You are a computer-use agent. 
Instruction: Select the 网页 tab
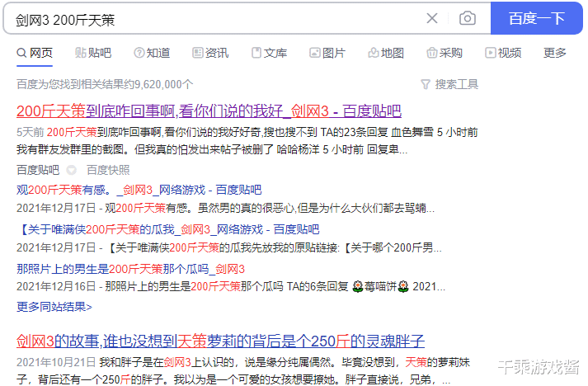35,53
